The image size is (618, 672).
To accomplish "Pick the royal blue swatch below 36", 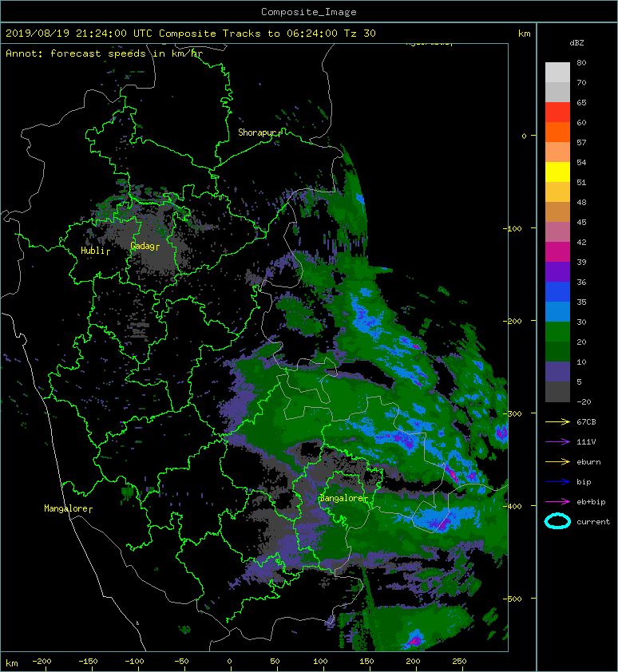I will [557, 292].
